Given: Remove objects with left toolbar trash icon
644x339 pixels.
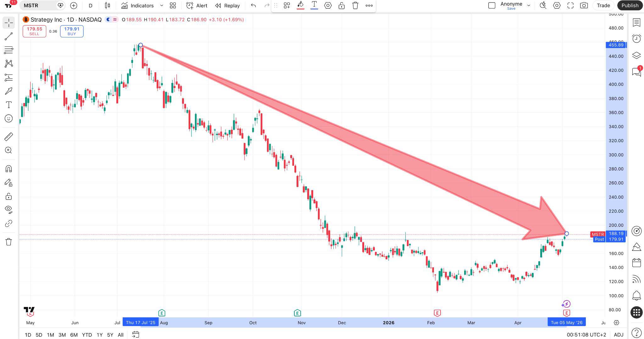Looking at the screenshot, I should pos(9,242).
